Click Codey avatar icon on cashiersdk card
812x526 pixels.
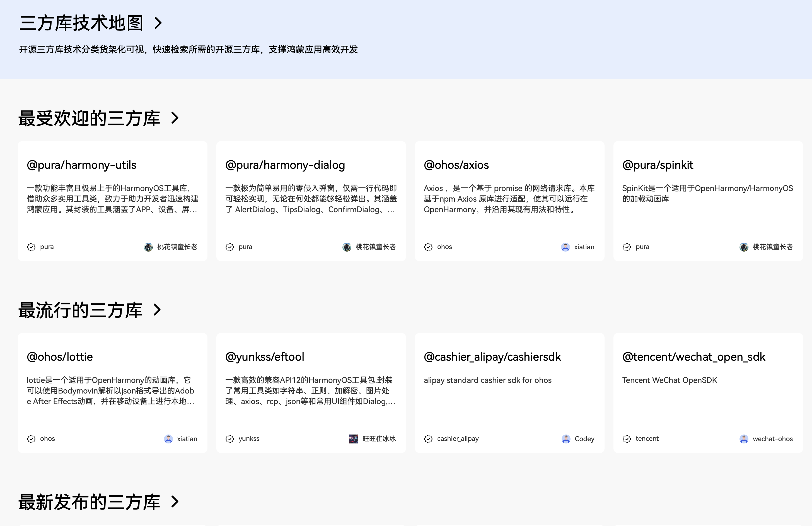click(x=566, y=439)
